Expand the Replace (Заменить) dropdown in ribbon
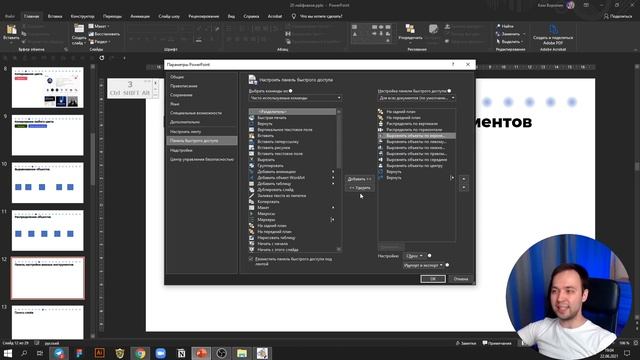 point(510,34)
